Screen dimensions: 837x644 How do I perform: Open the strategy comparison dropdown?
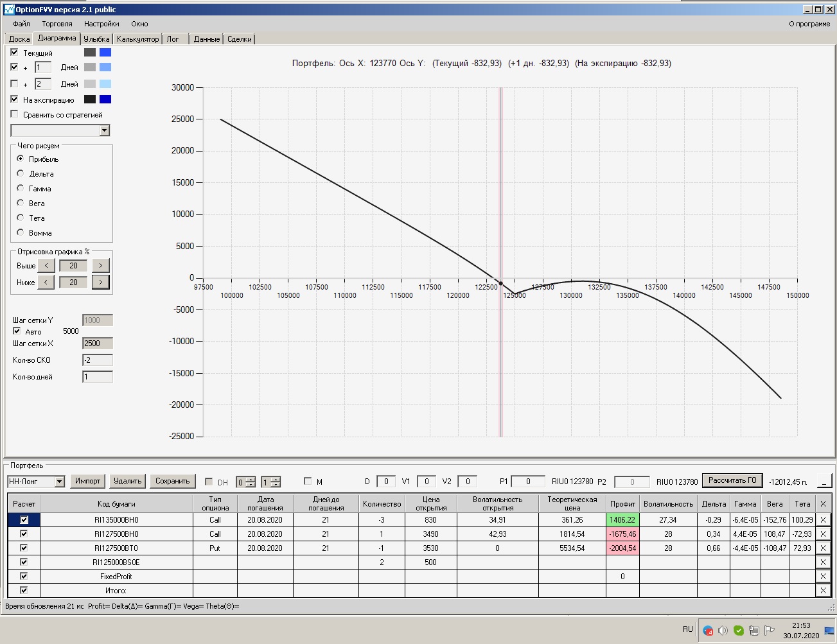tap(105, 131)
